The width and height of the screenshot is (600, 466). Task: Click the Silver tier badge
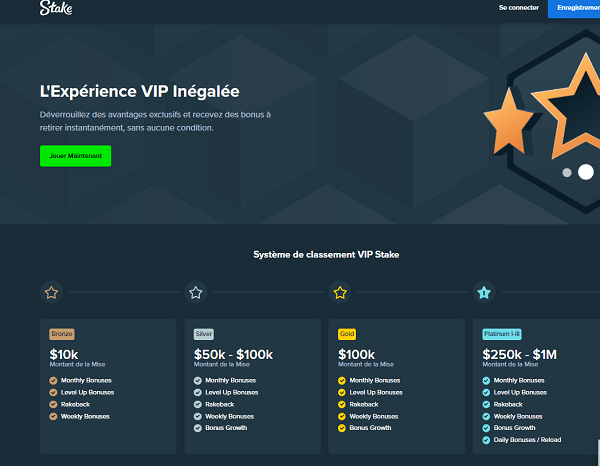click(x=204, y=334)
